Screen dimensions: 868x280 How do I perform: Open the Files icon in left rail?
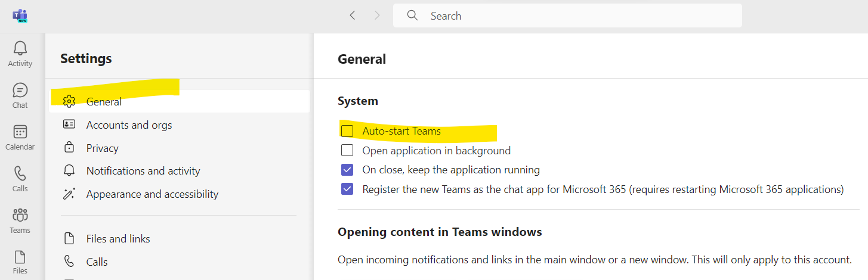[x=20, y=257]
